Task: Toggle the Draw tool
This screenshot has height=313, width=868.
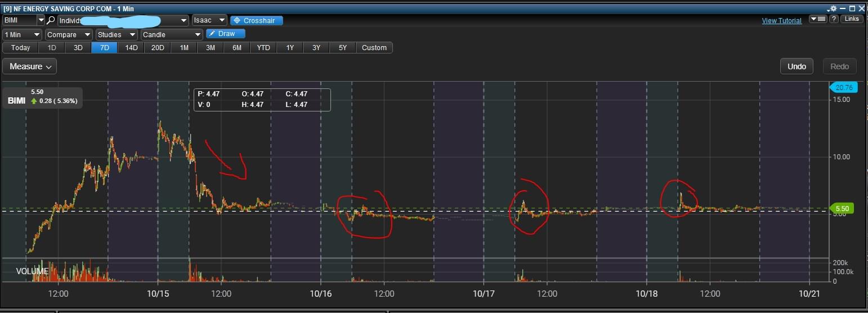Action: (226, 34)
